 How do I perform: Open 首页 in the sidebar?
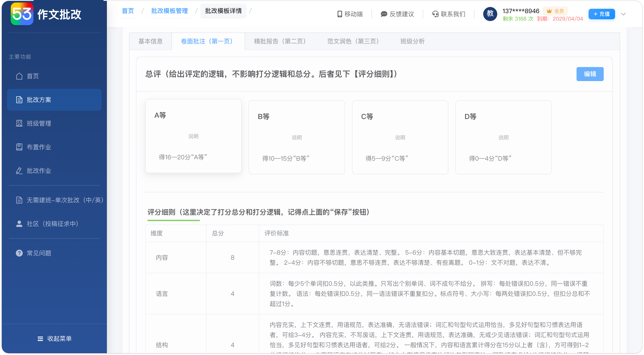coord(54,76)
